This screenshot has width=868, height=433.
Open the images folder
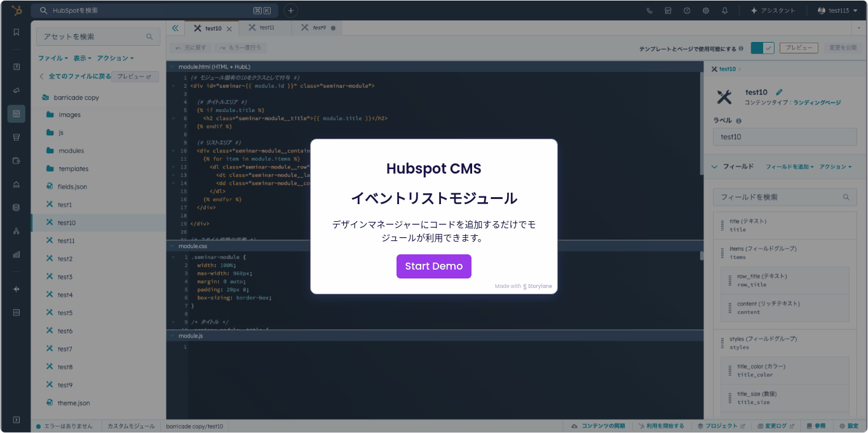click(x=64, y=115)
